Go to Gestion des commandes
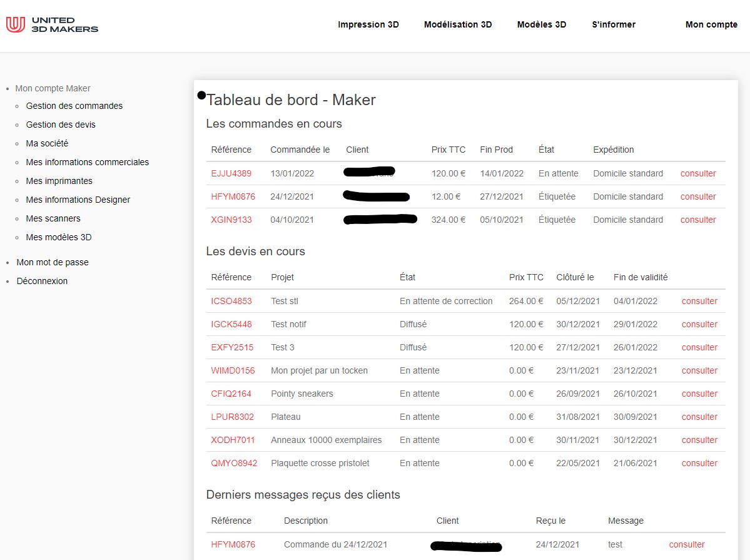This screenshot has width=750, height=560. point(74,106)
